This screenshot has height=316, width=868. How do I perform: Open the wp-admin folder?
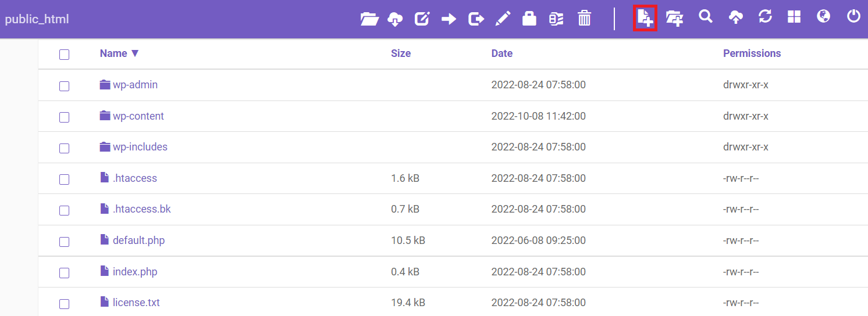(134, 85)
